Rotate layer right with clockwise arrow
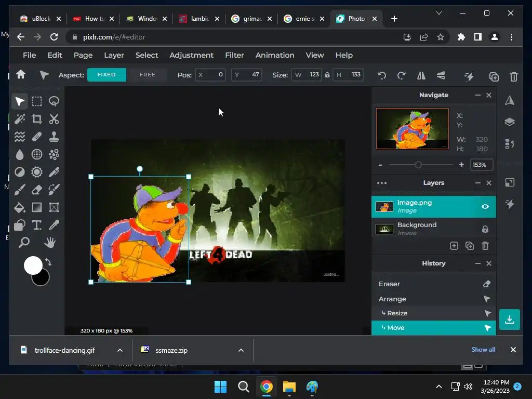This screenshot has width=532, height=399. (402, 76)
